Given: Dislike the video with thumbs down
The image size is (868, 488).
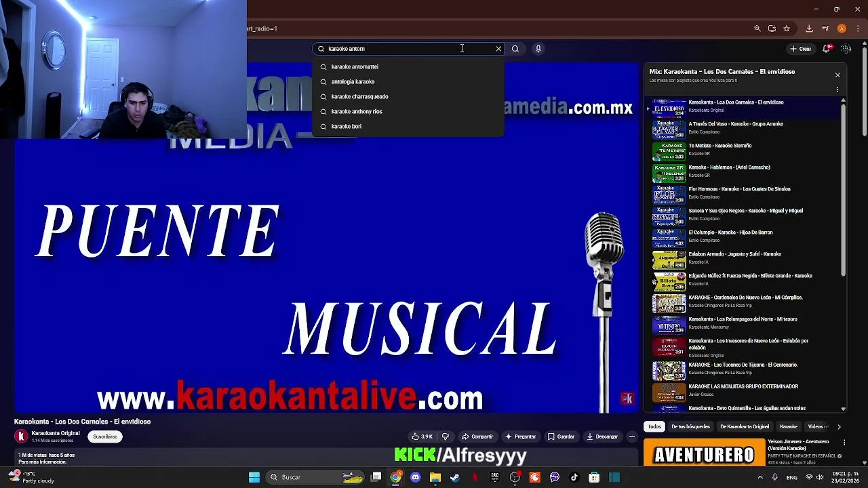Looking at the screenshot, I should [x=446, y=436].
